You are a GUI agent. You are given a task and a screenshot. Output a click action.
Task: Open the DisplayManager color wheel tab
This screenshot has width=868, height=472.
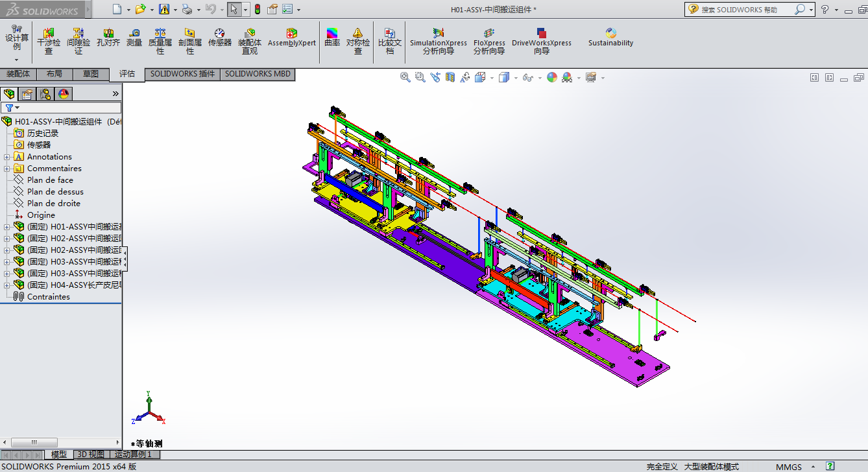(x=64, y=94)
